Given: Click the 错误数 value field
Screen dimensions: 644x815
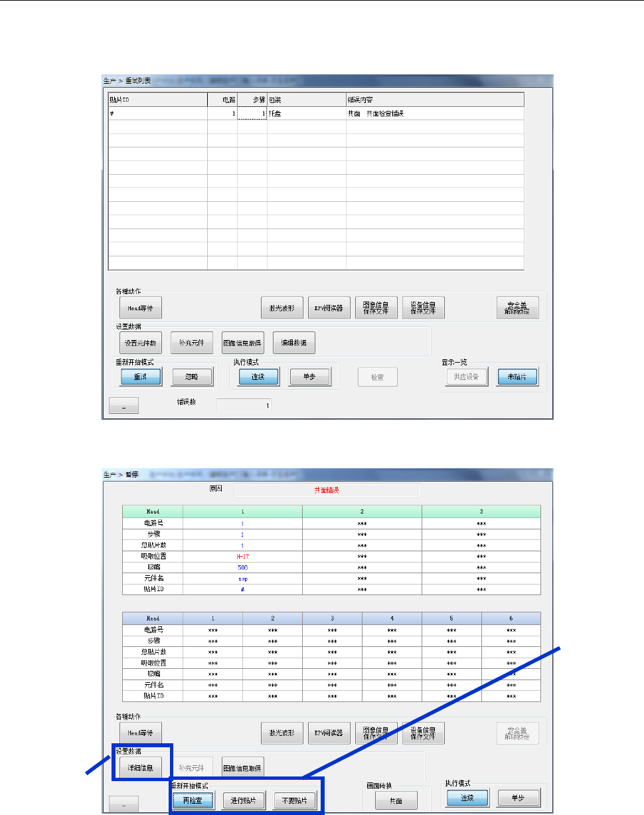Looking at the screenshot, I should pos(244,405).
